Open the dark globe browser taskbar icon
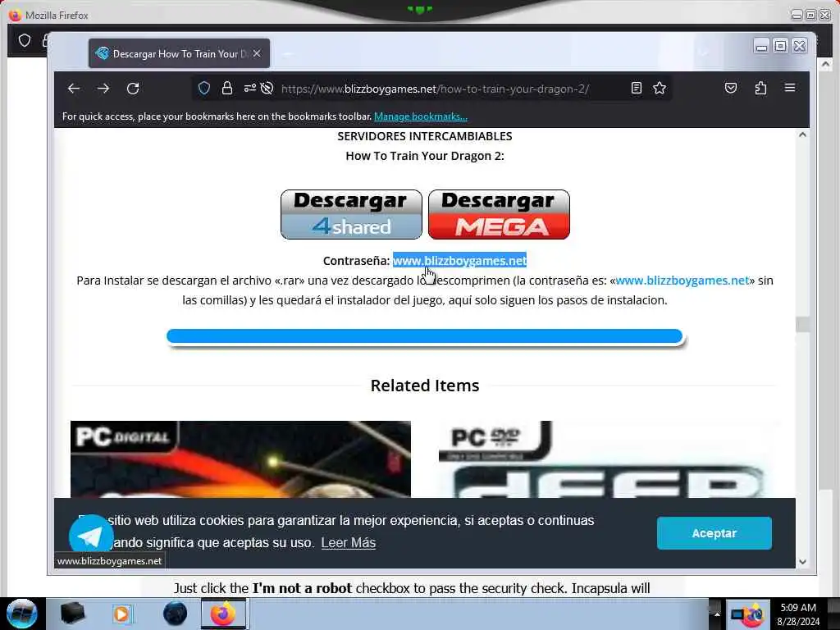This screenshot has width=840, height=630. [x=176, y=614]
